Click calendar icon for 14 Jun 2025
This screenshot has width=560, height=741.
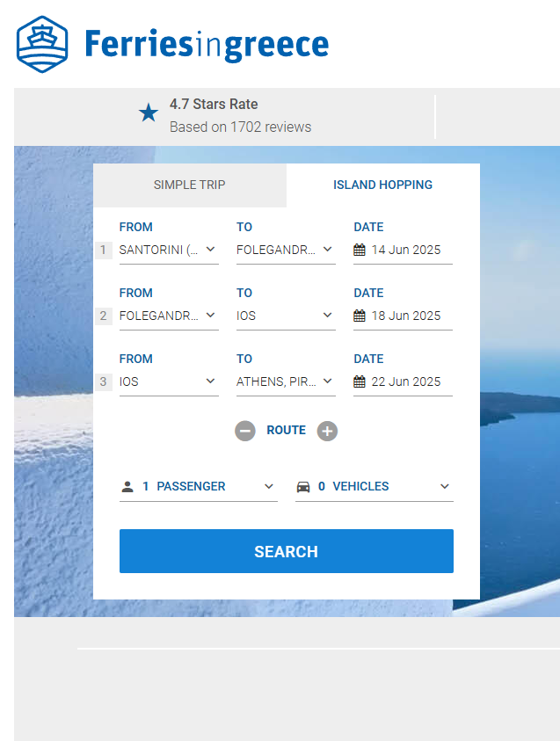coord(360,250)
